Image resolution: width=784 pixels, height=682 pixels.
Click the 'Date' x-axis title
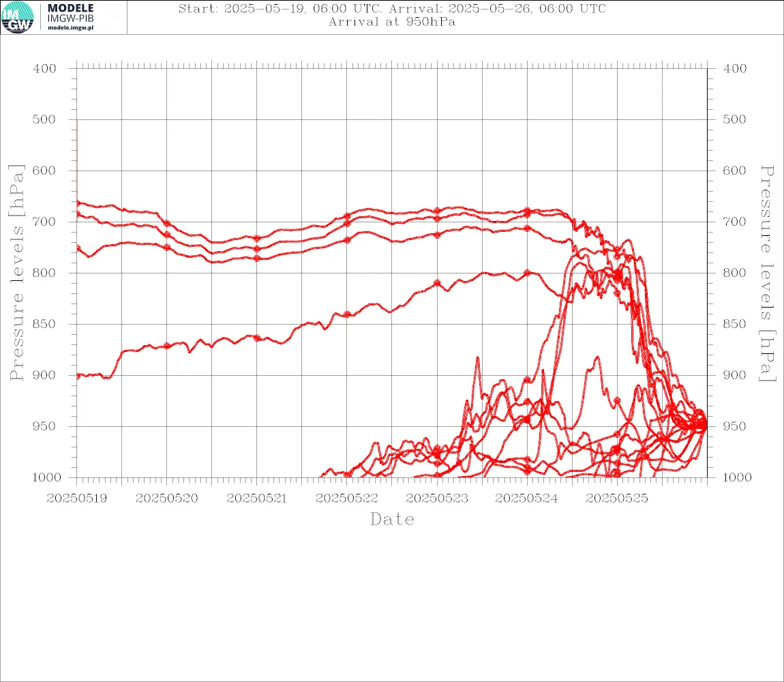pyautogui.click(x=392, y=520)
